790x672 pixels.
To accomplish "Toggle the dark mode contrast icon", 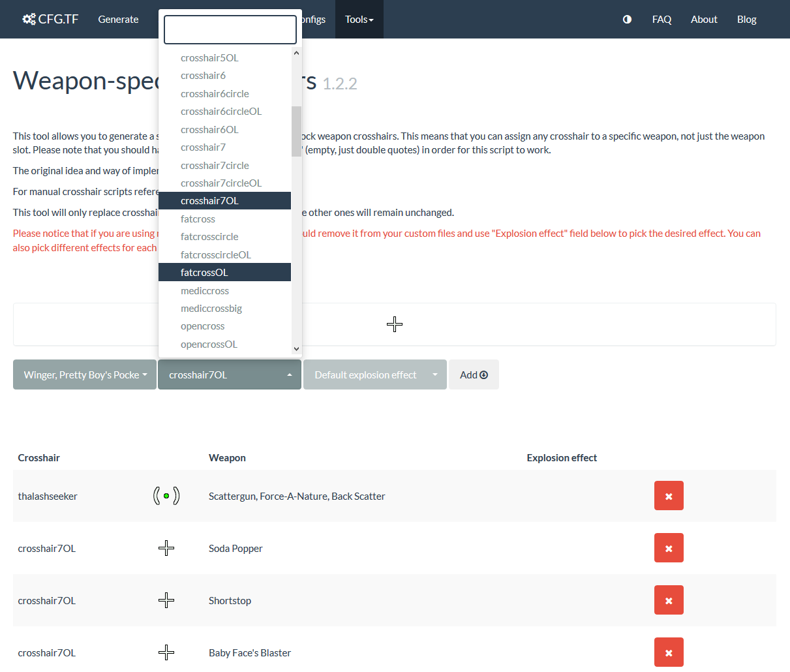I will pos(627,19).
